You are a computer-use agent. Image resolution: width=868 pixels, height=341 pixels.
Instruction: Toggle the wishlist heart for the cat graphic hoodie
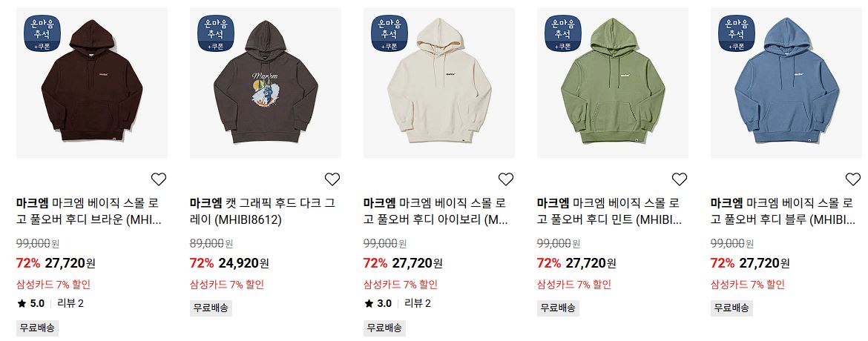332,179
